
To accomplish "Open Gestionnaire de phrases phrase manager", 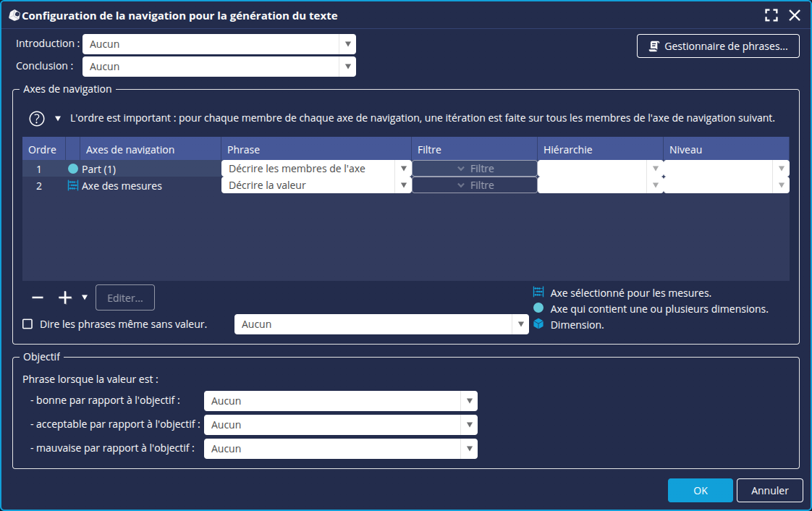I will click(718, 46).
